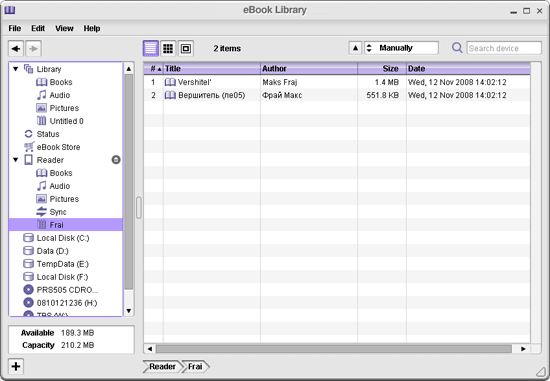Image resolution: width=550 pixels, height=381 pixels.
Task: Open the Manually sort dropdown
Action: [x=401, y=48]
